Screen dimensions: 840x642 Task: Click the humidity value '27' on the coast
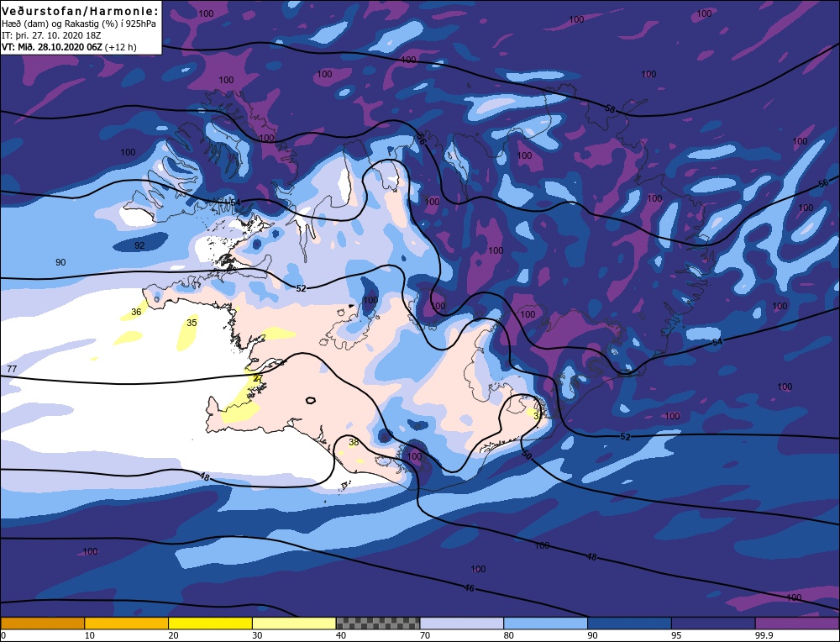click(258, 378)
